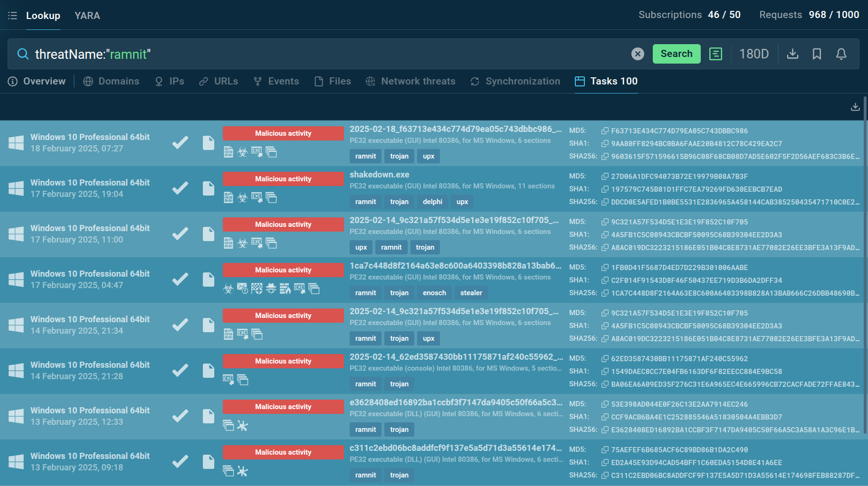Open the query builder icon beside Search
Screen dimensions: 868x486
[715, 54]
